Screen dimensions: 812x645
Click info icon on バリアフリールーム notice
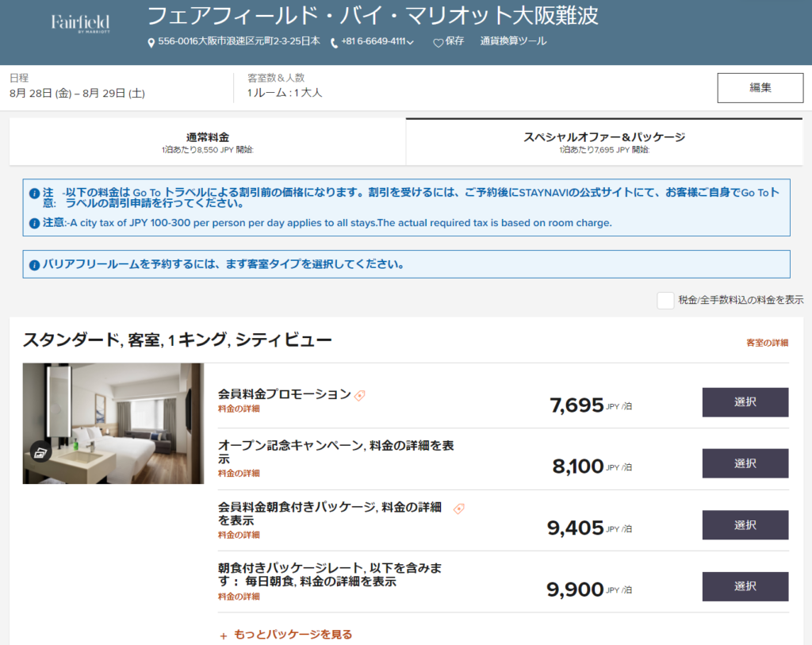pyautogui.click(x=34, y=265)
